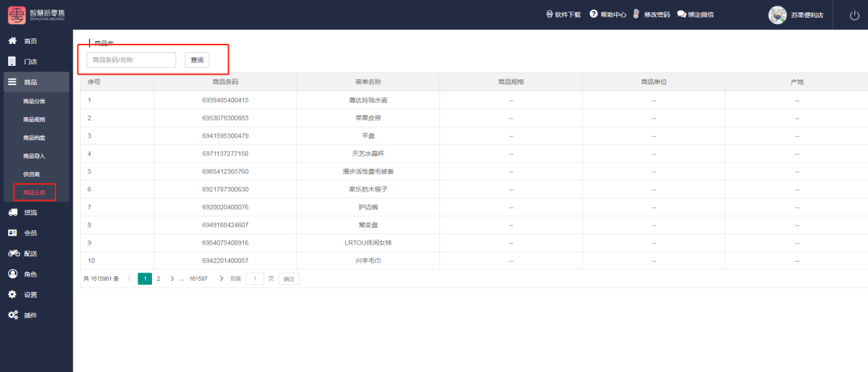This screenshot has height=372, width=868.
Task: Go to next page arrow
Action: pos(221,279)
